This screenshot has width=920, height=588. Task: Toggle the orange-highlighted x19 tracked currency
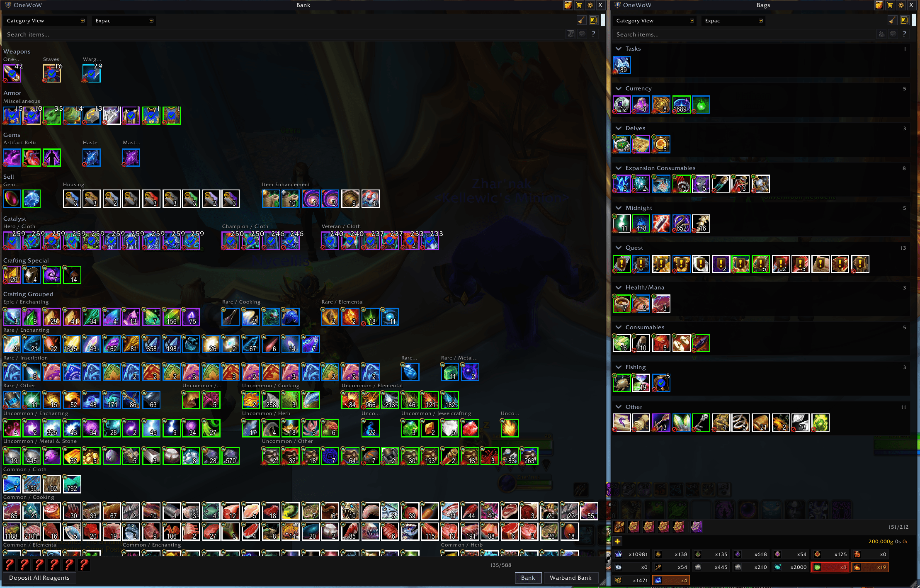pos(870,567)
